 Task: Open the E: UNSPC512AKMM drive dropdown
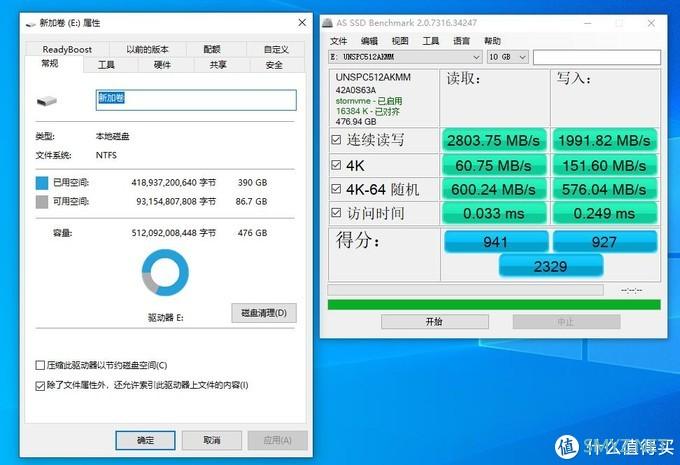point(405,57)
